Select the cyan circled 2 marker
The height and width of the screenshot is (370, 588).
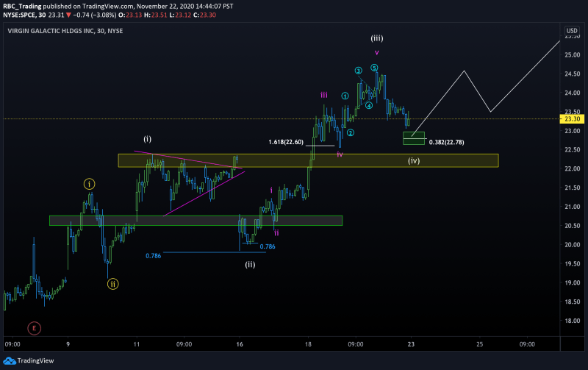(x=351, y=132)
